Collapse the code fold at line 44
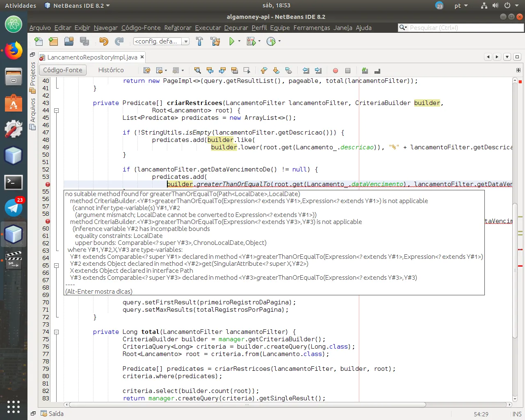The image size is (525, 420). pos(57,110)
